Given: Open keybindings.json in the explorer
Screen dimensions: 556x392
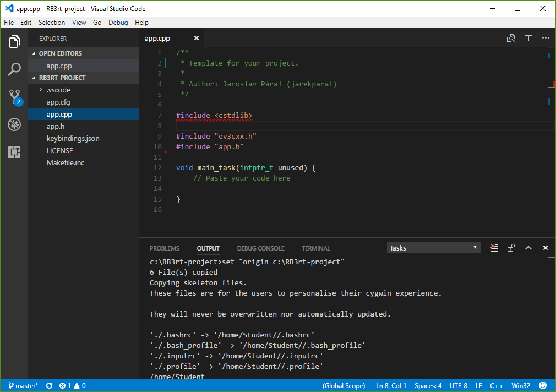Looking at the screenshot, I should pos(83,138).
